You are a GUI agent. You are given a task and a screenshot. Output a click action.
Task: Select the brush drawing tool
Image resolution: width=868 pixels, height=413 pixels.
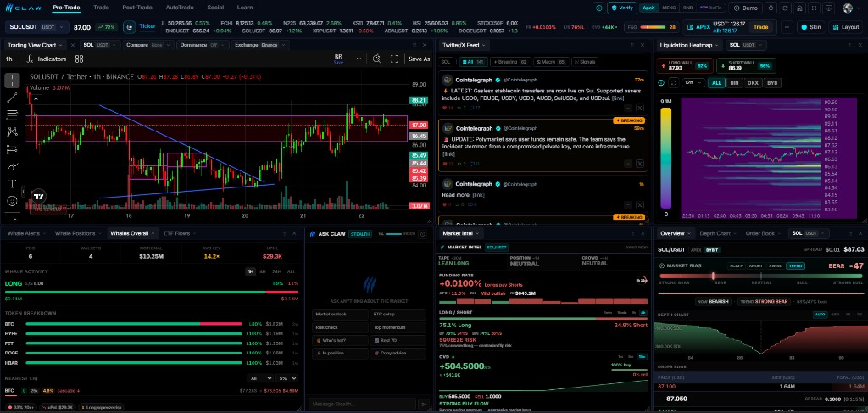click(12, 166)
